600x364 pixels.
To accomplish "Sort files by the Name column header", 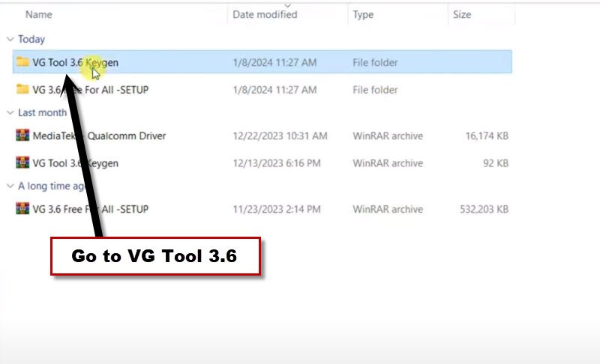I will [x=39, y=14].
